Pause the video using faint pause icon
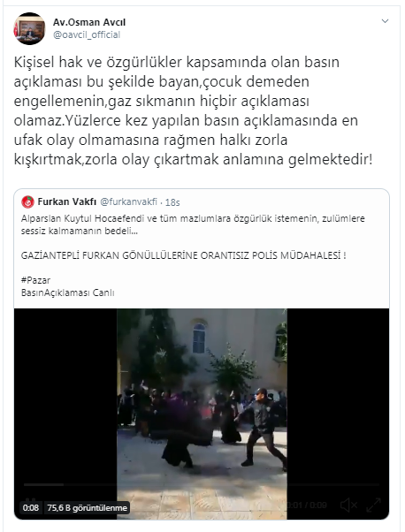Screen dimensions: 405x532 pos(30,500)
